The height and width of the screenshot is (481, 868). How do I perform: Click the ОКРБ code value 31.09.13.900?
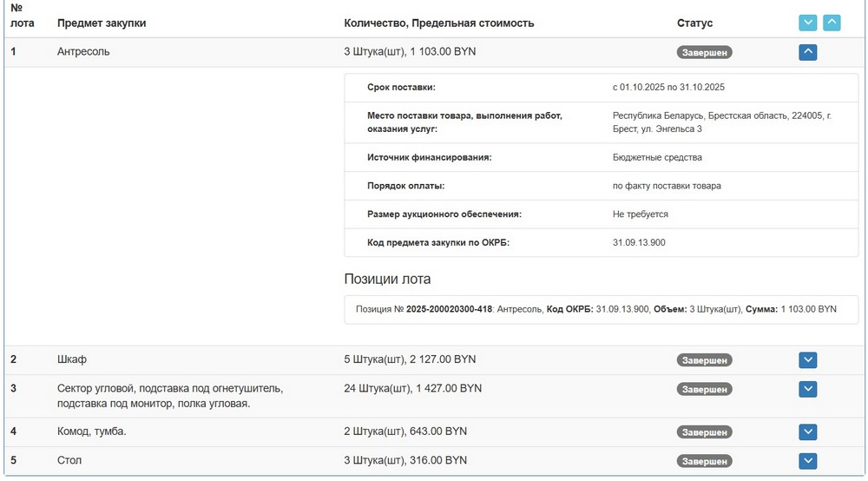pyautogui.click(x=639, y=242)
